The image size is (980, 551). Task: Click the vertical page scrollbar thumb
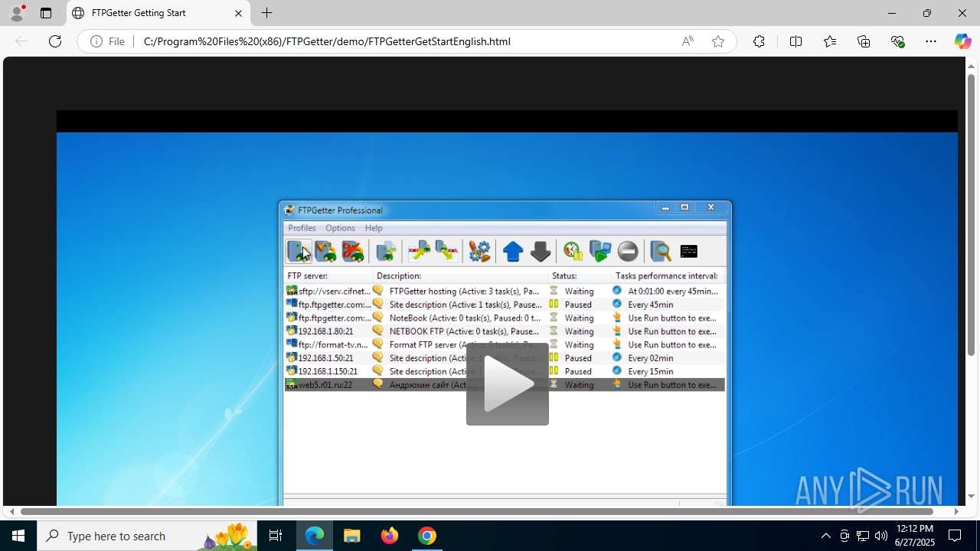[x=972, y=214]
